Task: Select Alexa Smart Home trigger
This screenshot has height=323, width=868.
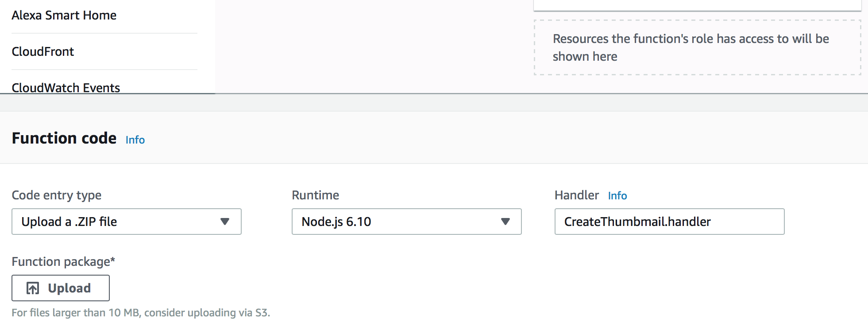Action: 64,16
